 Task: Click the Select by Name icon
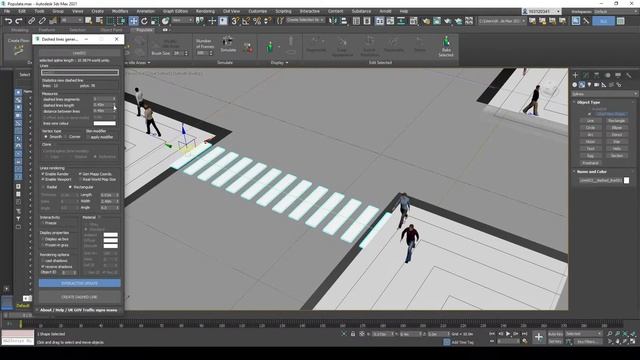[x=99, y=20]
